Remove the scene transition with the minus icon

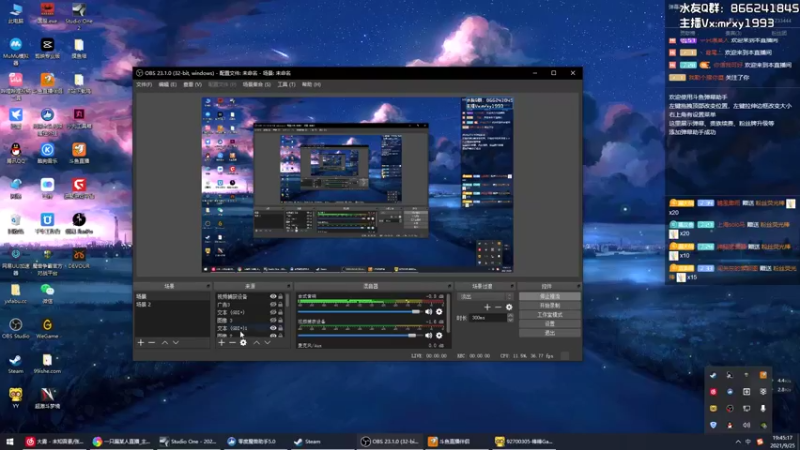point(498,307)
